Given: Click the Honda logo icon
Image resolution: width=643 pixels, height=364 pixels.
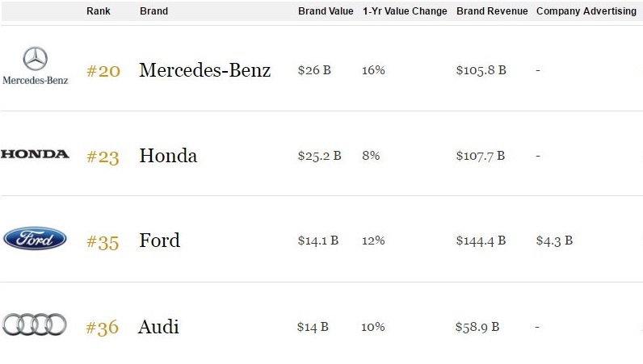Looking at the screenshot, I should pos(35,154).
